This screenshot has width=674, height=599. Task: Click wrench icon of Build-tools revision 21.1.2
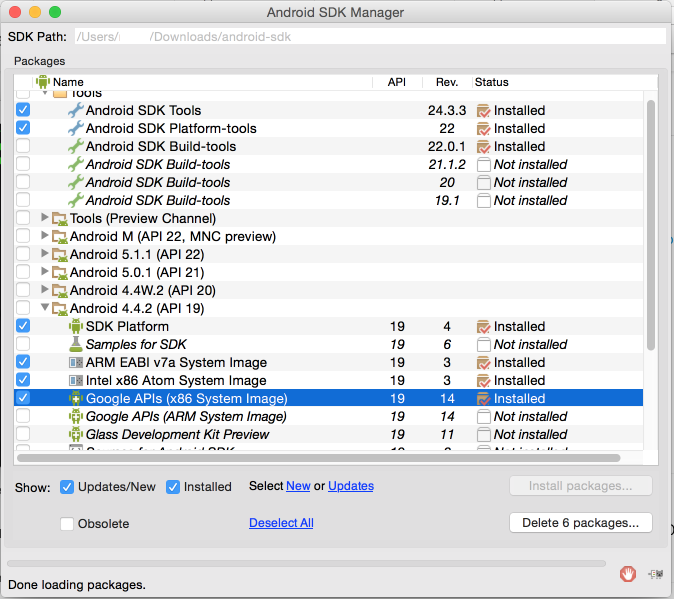click(x=76, y=165)
